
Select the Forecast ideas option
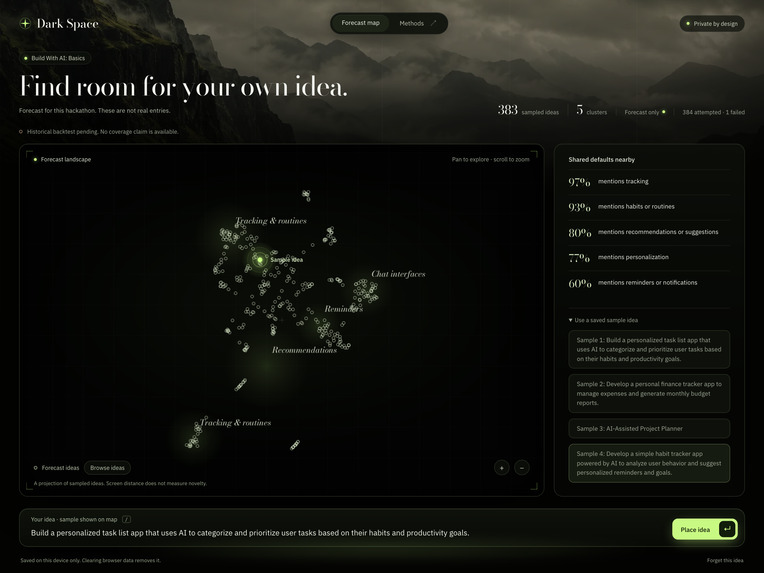56,468
